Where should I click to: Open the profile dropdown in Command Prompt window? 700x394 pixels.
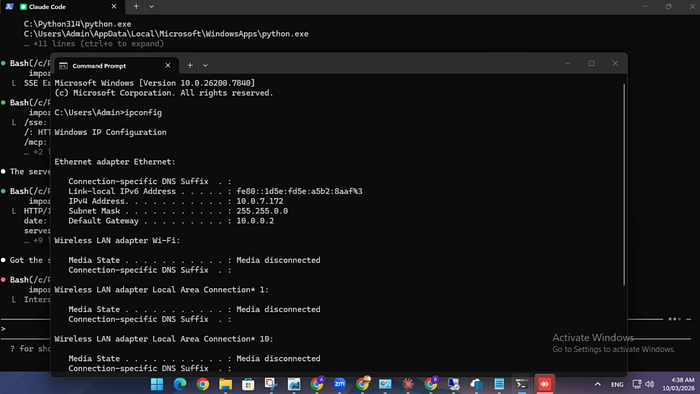(x=205, y=66)
